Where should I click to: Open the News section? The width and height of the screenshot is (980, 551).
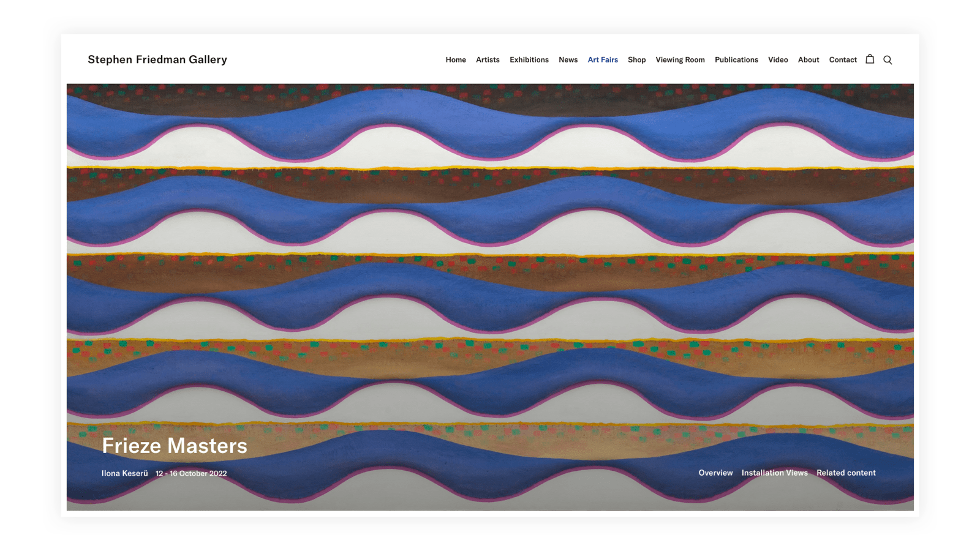coord(568,60)
